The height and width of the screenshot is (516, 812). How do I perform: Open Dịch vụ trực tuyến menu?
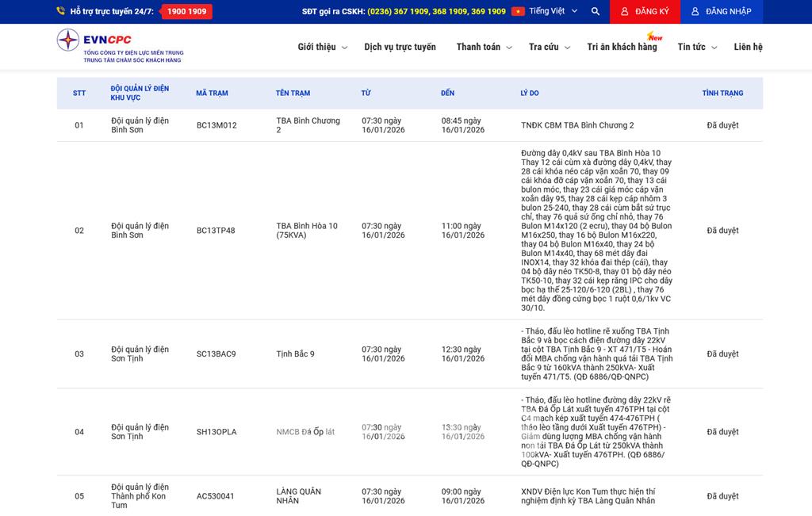click(x=400, y=47)
